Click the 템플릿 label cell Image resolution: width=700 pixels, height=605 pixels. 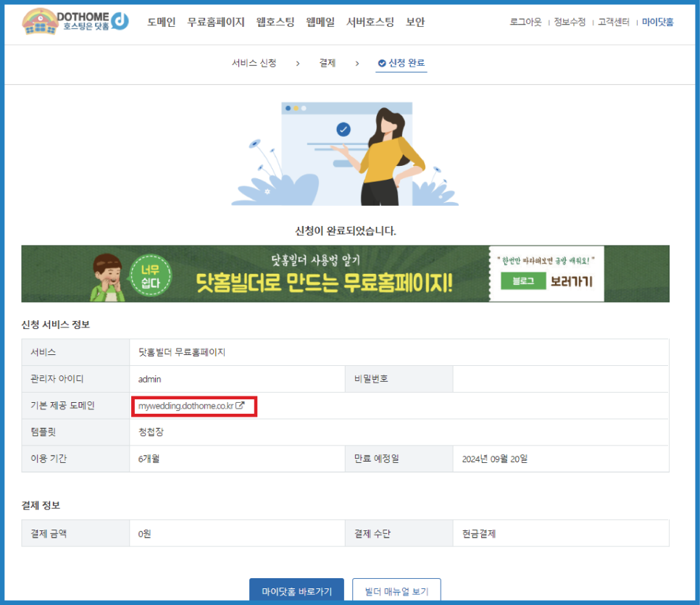click(x=75, y=433)
